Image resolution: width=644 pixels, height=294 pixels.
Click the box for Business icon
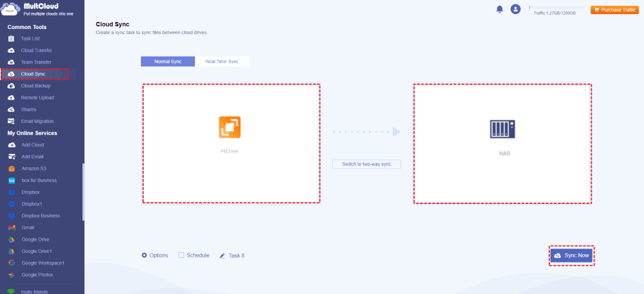[12, 180]
